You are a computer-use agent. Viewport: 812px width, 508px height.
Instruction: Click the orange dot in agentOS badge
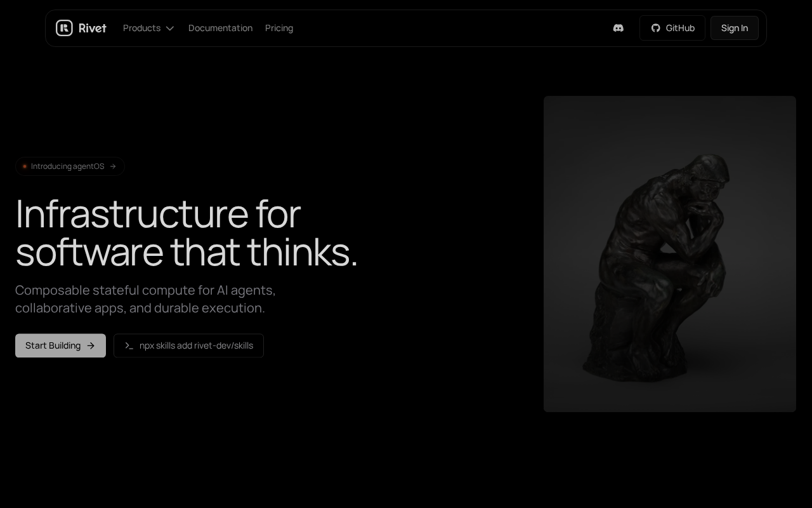tap(25, 166)
